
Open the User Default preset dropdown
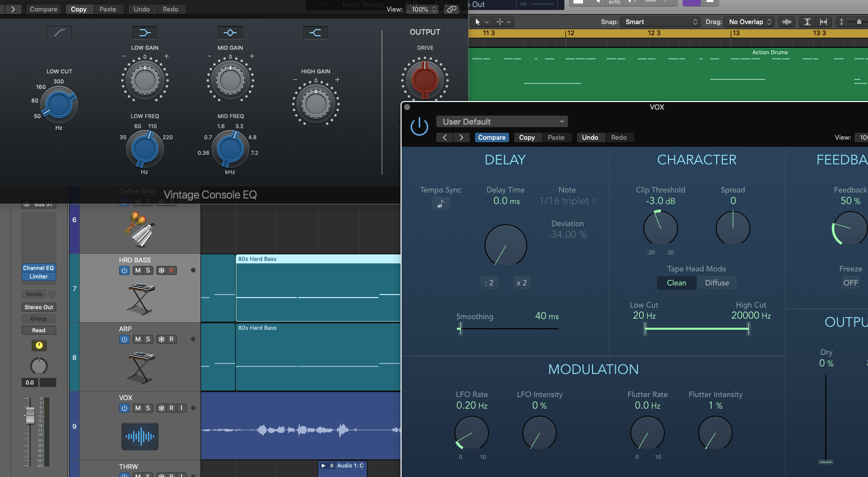coord(502,121)
